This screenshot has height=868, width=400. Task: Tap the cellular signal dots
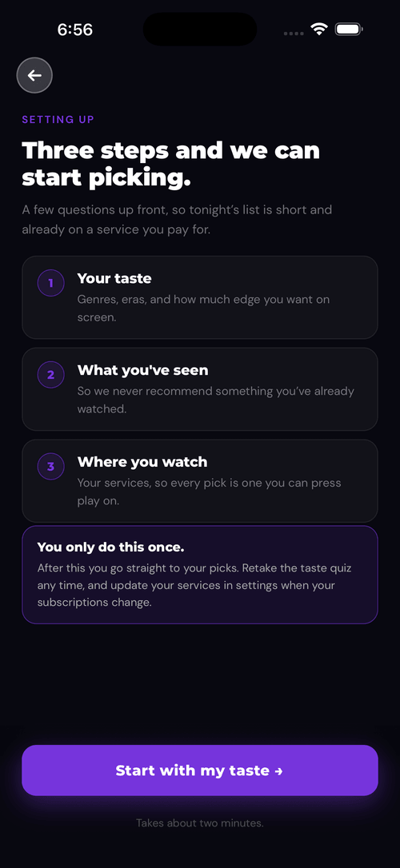pyautogui.click(x=294, y=34)
